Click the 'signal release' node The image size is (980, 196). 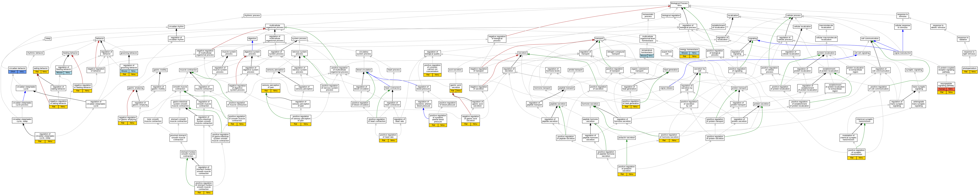(667, 88)
